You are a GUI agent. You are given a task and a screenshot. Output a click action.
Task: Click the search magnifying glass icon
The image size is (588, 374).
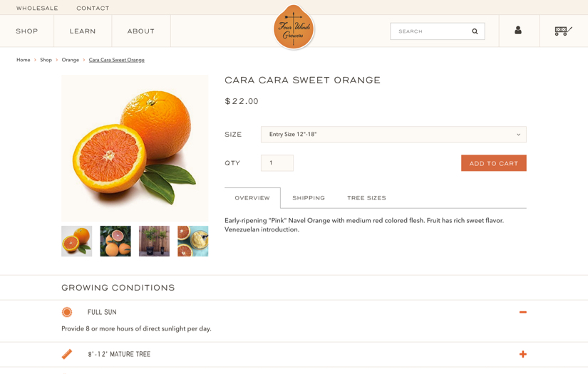pos(475,31)
